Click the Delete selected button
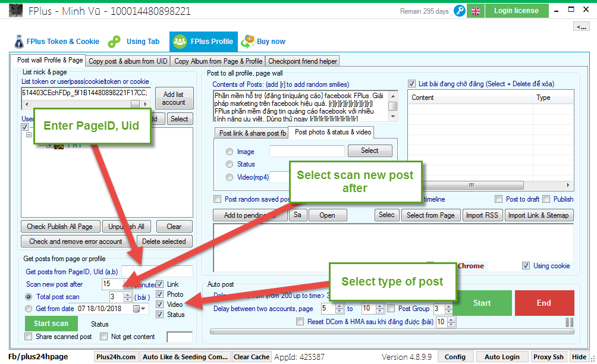This screenshot has height=364, width=597. 164,241
